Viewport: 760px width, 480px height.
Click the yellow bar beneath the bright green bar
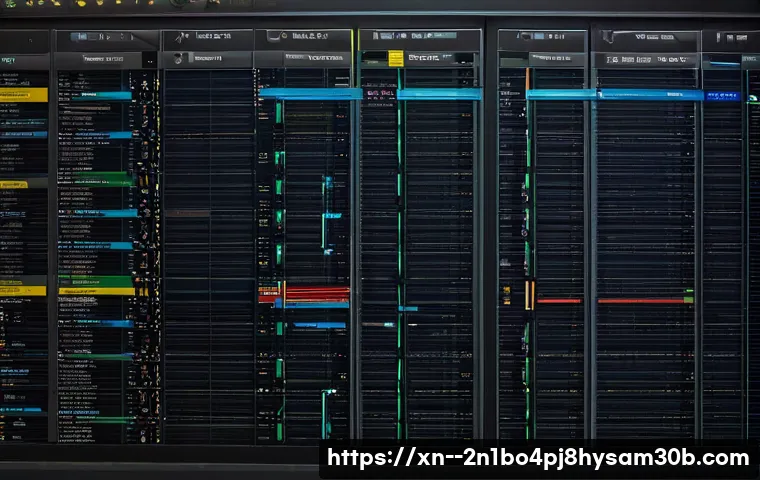96,291
